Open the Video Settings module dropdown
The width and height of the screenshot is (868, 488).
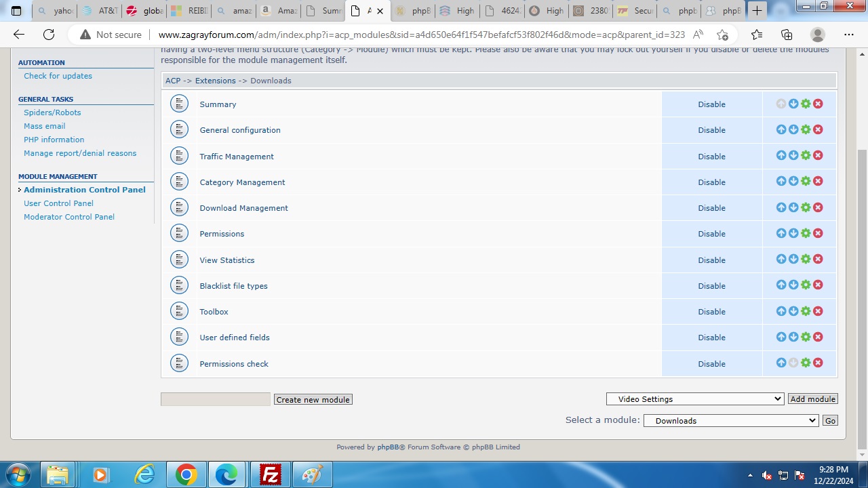point(695,399)
